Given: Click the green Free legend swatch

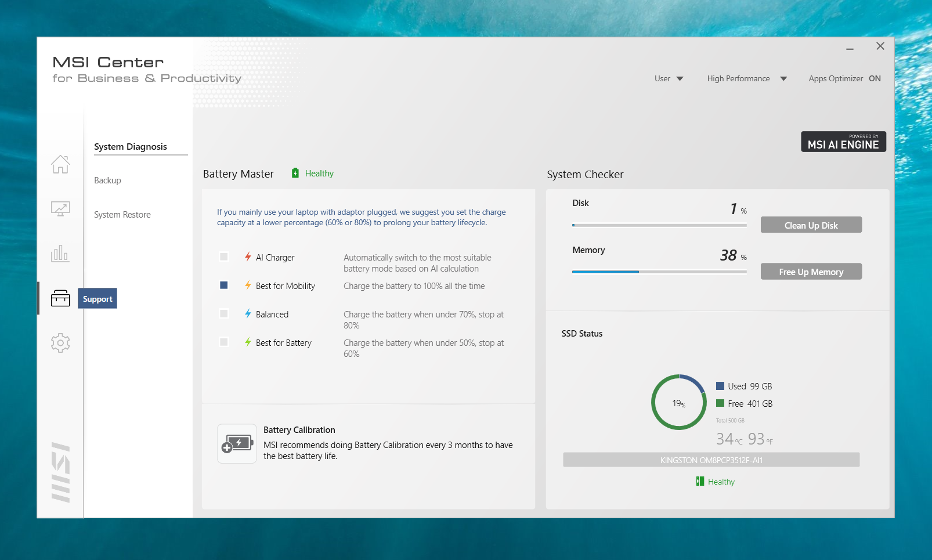Looking at the screenshot, I should (x=720, y=403).
